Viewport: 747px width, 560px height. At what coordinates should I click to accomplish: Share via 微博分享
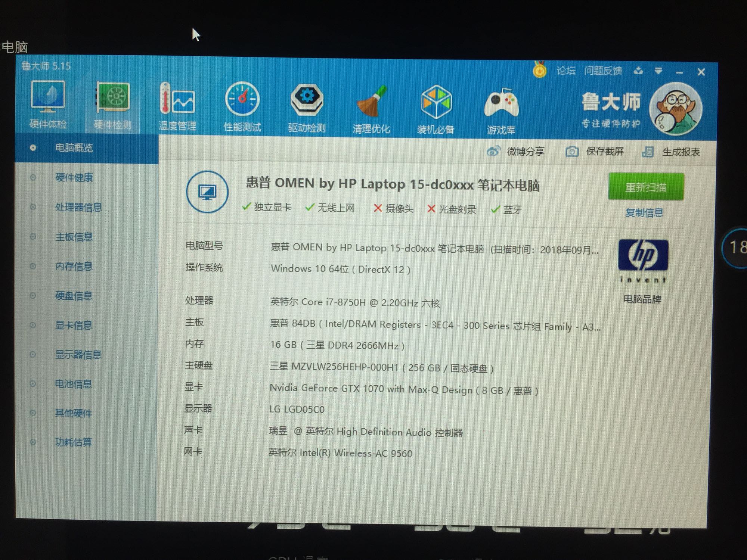tap(515, 151)
